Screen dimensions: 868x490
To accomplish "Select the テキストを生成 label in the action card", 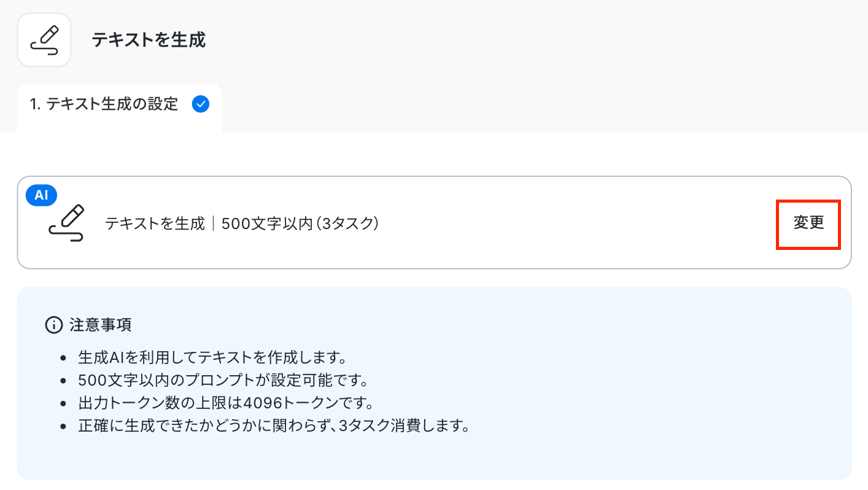I will (155, 224).
